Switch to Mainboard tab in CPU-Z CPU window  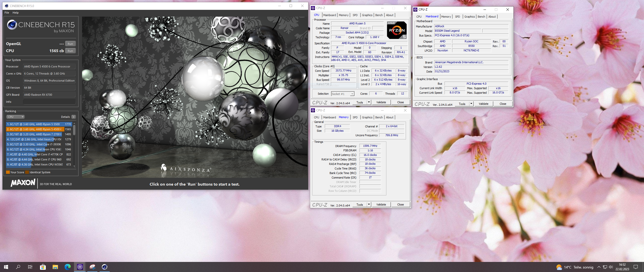point(330,15)
